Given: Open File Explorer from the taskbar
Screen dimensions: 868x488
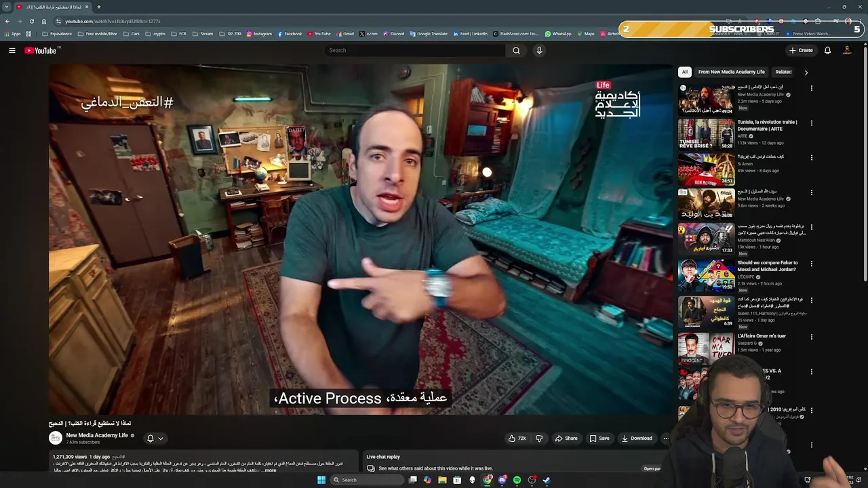Looking at the screenshot, I should tap(442, 480).
